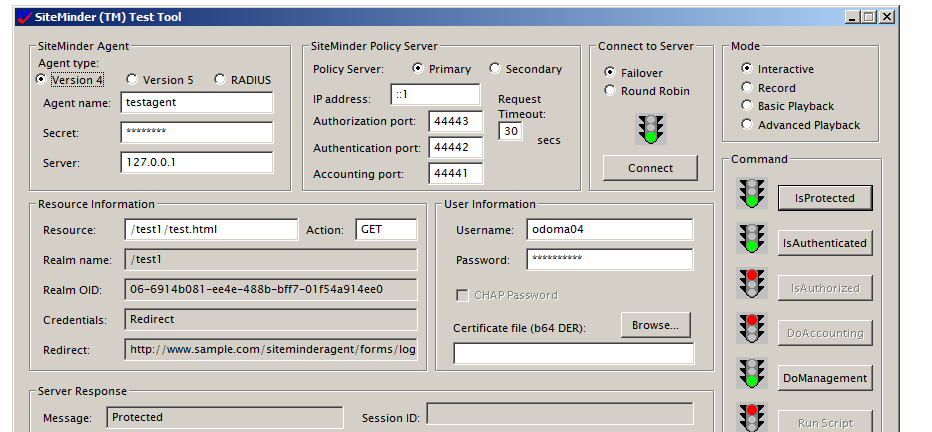Click the Username field
Viewport: 932px width, 432px height.
(x=610, y=229)
